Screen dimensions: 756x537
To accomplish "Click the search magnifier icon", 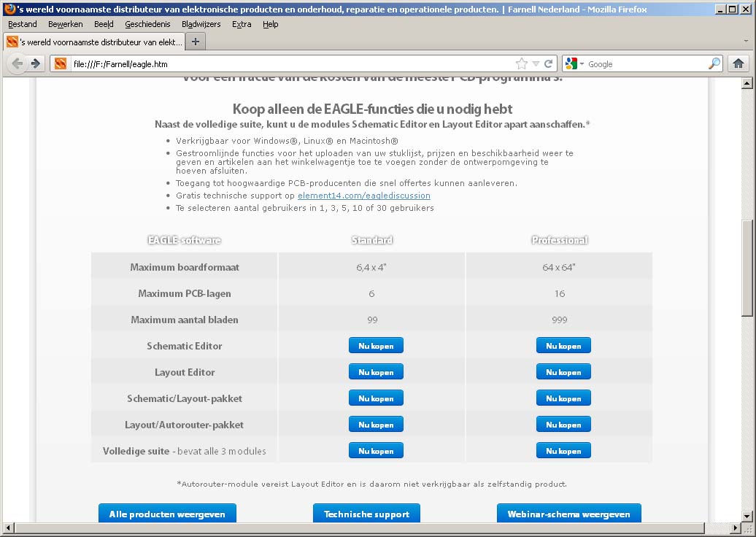I will pos(714,63).
